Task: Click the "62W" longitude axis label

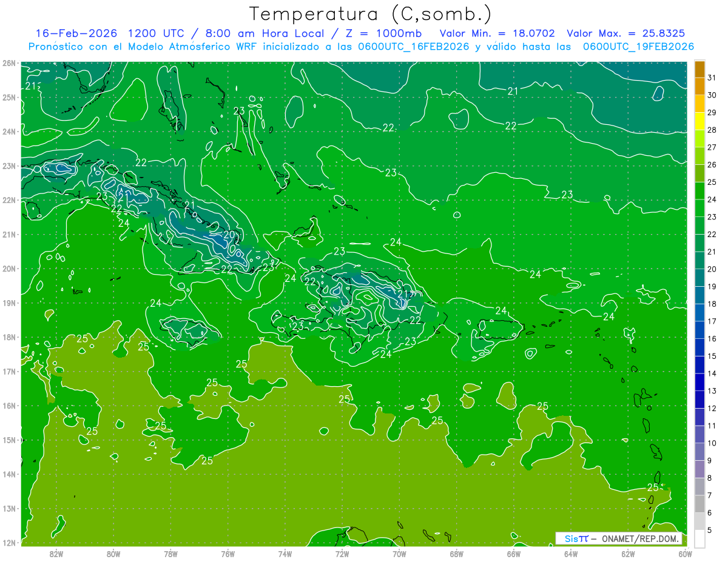Action: pos(628,554)
